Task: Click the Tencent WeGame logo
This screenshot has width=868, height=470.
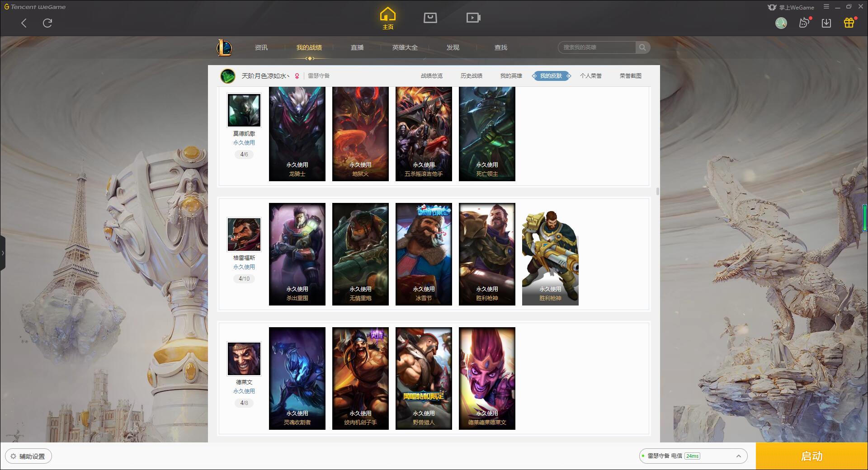Action: point(35,7)
